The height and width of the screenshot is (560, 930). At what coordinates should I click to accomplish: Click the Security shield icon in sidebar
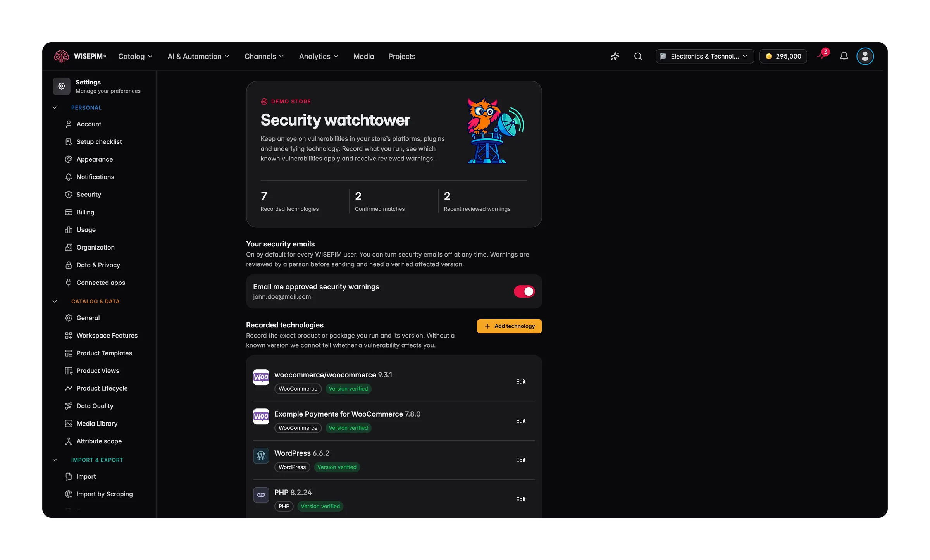click(x=69, y=195)
